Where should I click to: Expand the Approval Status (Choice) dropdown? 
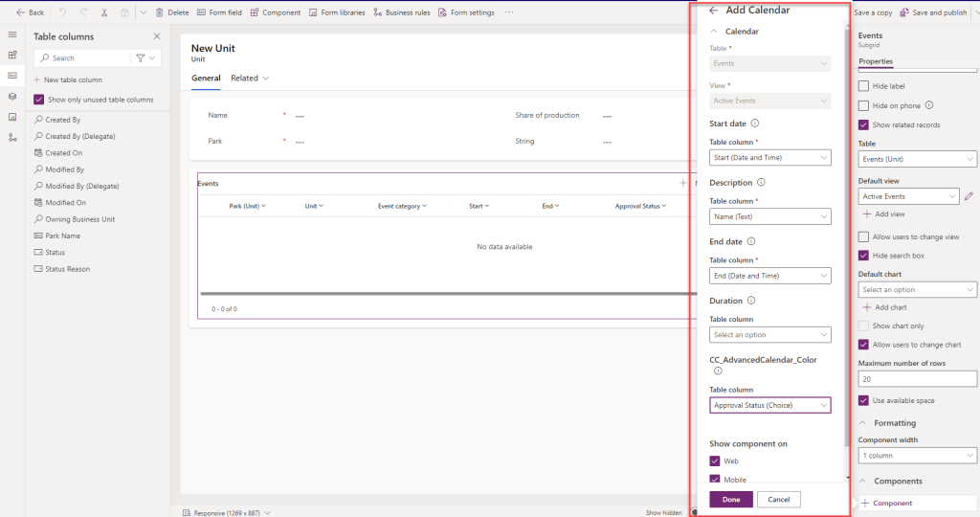769,406
